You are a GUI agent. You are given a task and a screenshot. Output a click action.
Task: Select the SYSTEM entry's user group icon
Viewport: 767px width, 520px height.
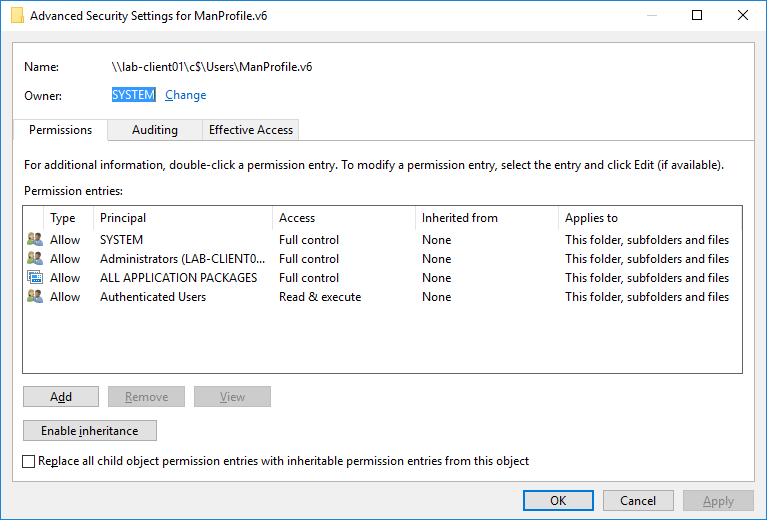tap(35, 239)
